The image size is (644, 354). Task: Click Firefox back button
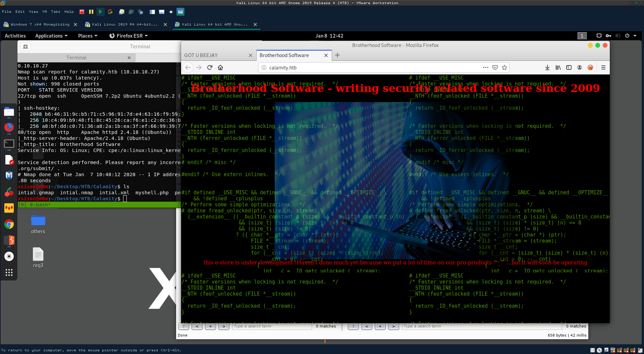[x=188, y=67]
